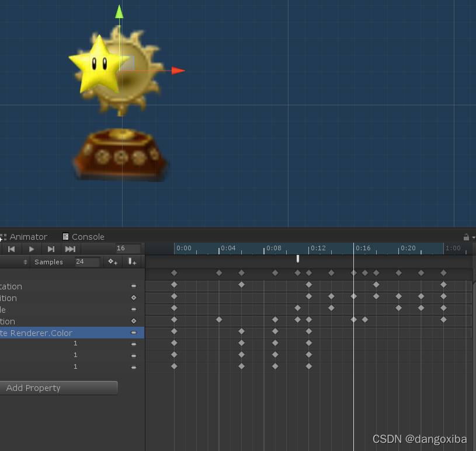Click the 0:12 mark on the time ruler
The image size is (476, 451).
(318, 248)
